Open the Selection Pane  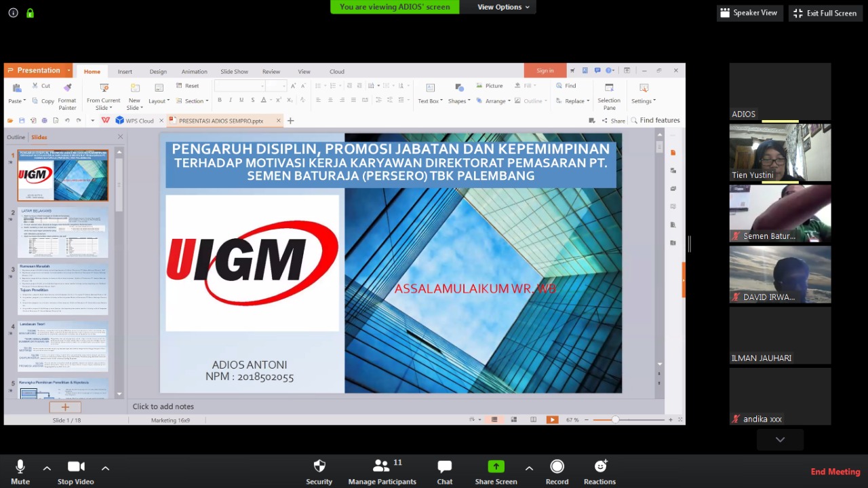609,96
